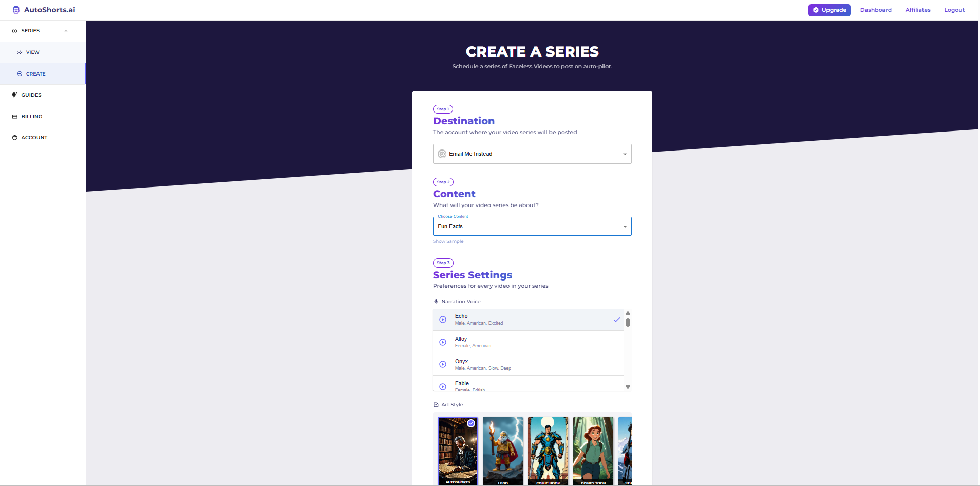Select the Comic Book art style
Viewport: 980px width, 486px height.
click(x=548, y=451)
